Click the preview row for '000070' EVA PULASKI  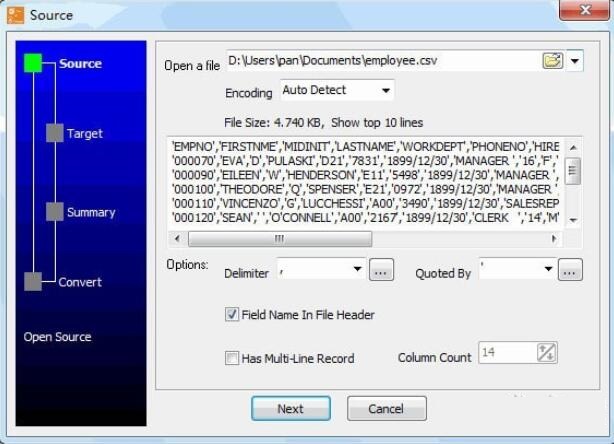(366, 161)
